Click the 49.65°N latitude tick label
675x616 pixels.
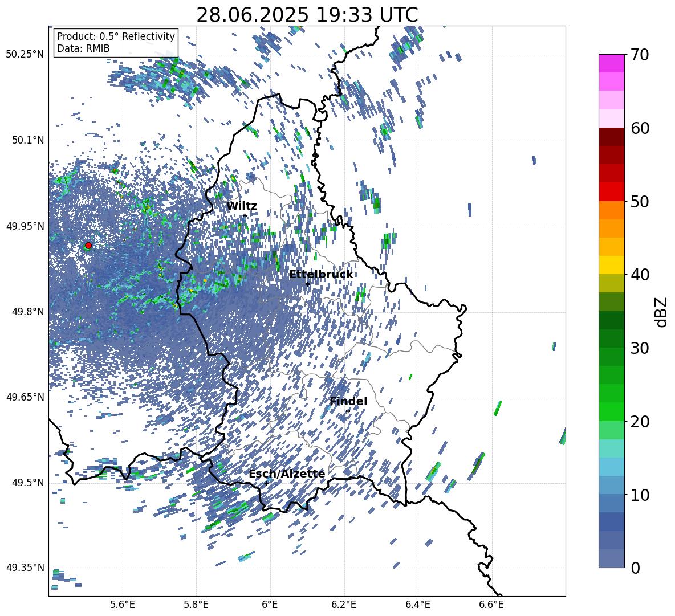pos(25,397)
